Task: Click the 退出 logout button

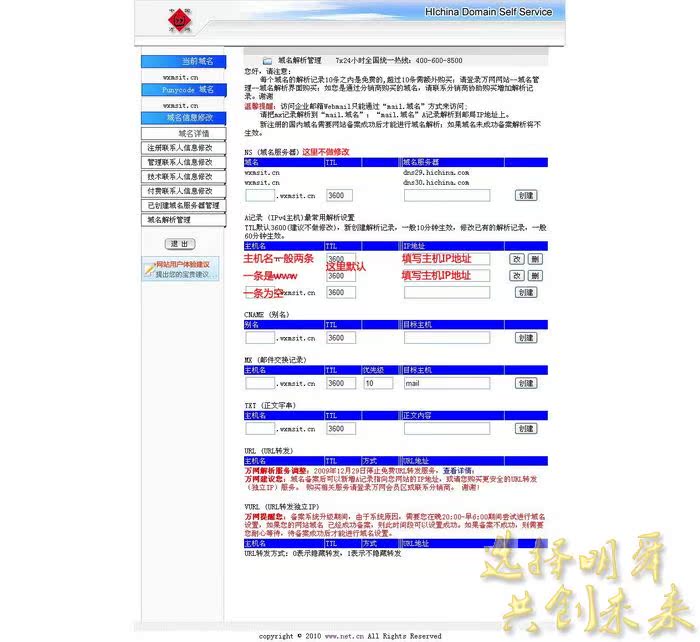Action: click(180, 244)
